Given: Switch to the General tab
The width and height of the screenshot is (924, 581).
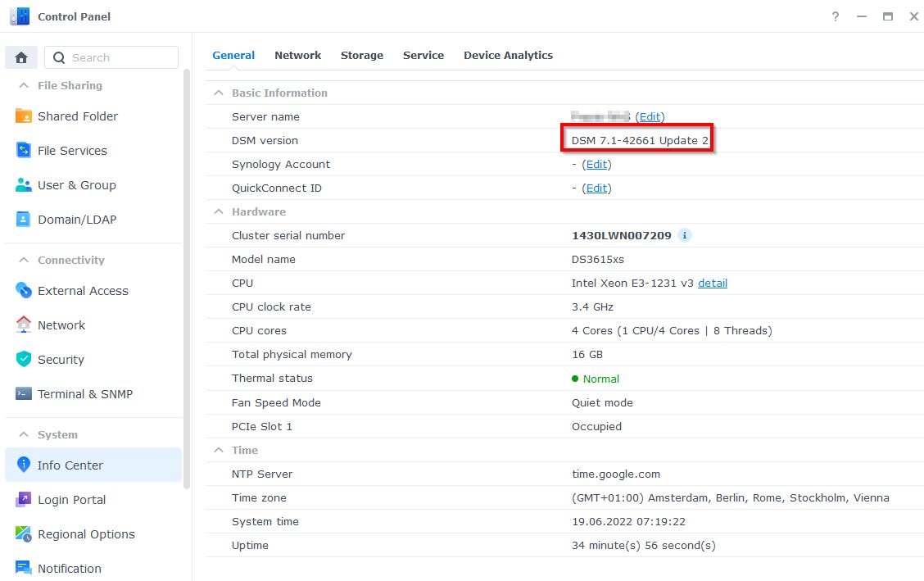Looking at the screenshot, I should [233, 56].
